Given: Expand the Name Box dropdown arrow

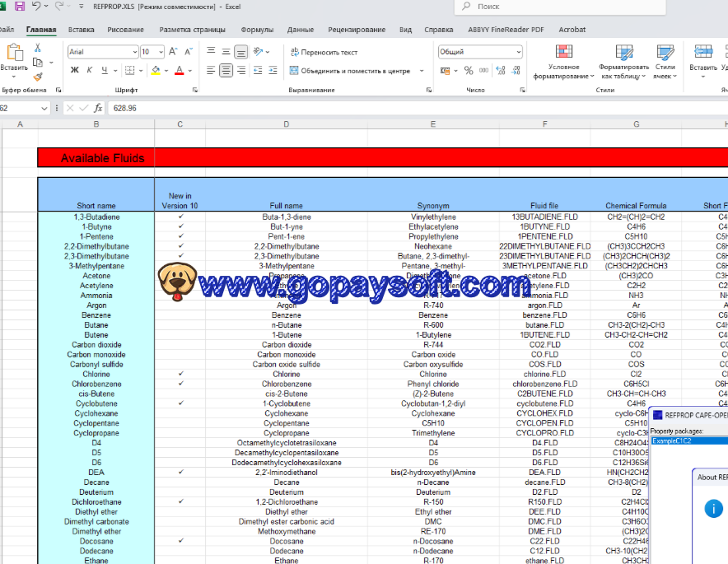Looking at the screenshot, I should pos(44,108).
